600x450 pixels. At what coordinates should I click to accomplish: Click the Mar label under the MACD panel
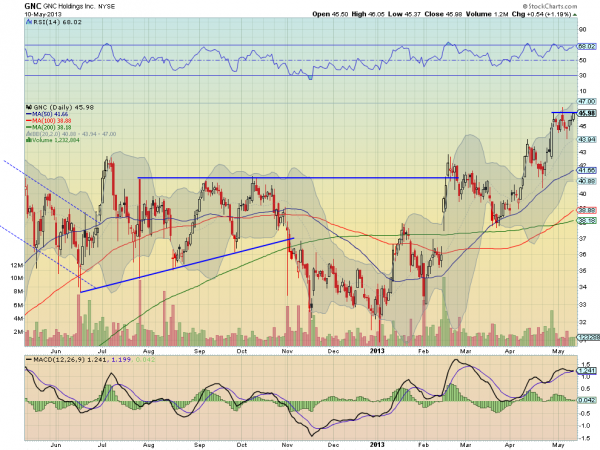(465, 445)
